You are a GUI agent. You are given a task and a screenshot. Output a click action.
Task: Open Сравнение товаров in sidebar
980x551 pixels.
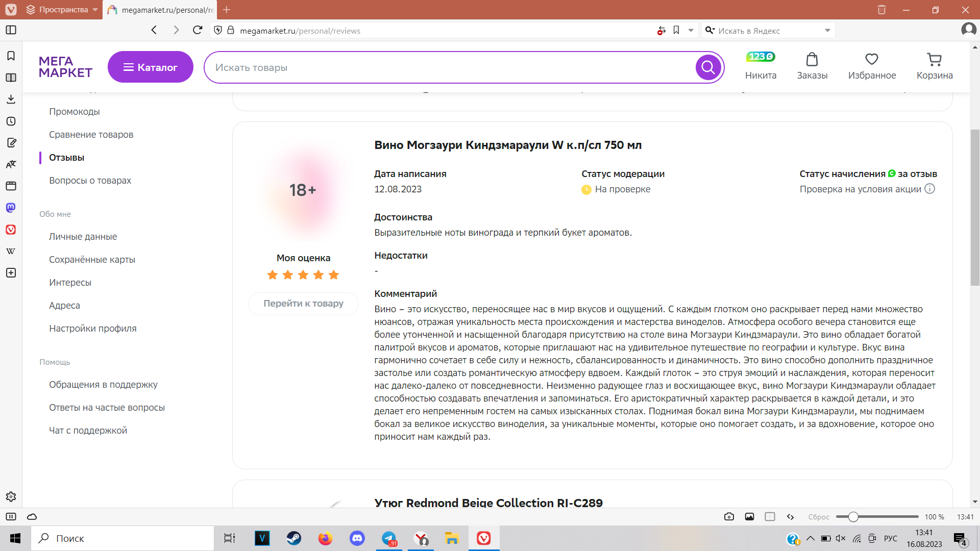point(91,135)
